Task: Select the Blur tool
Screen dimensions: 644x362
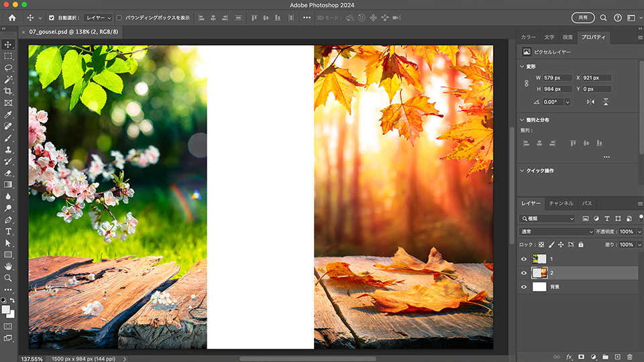Action: point(8,196)
